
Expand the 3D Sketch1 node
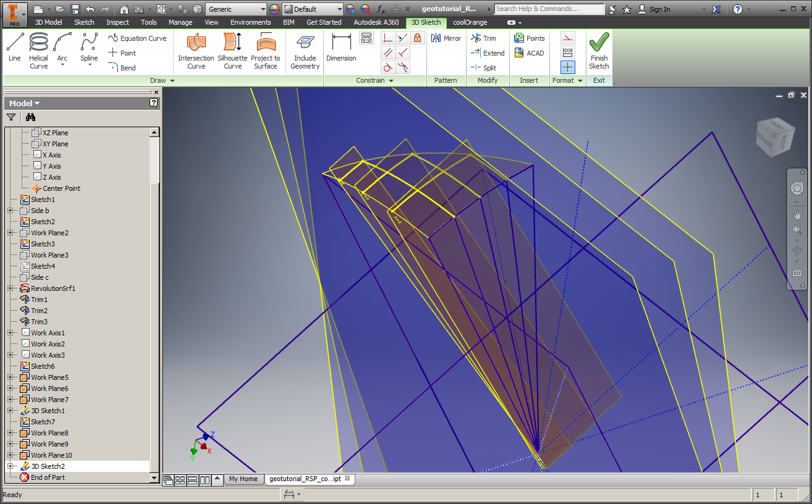click(10, 411)
